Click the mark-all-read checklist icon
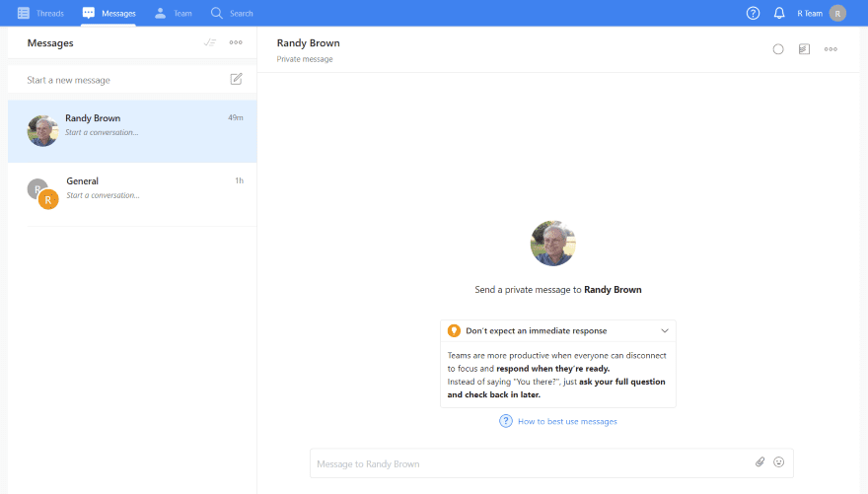 [x=209, y=42]
